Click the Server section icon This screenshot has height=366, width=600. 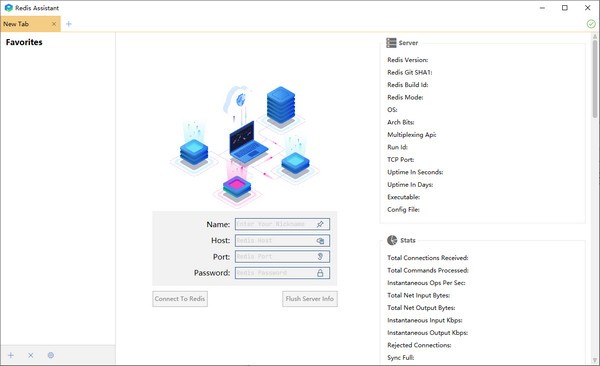tap(391, 42)
